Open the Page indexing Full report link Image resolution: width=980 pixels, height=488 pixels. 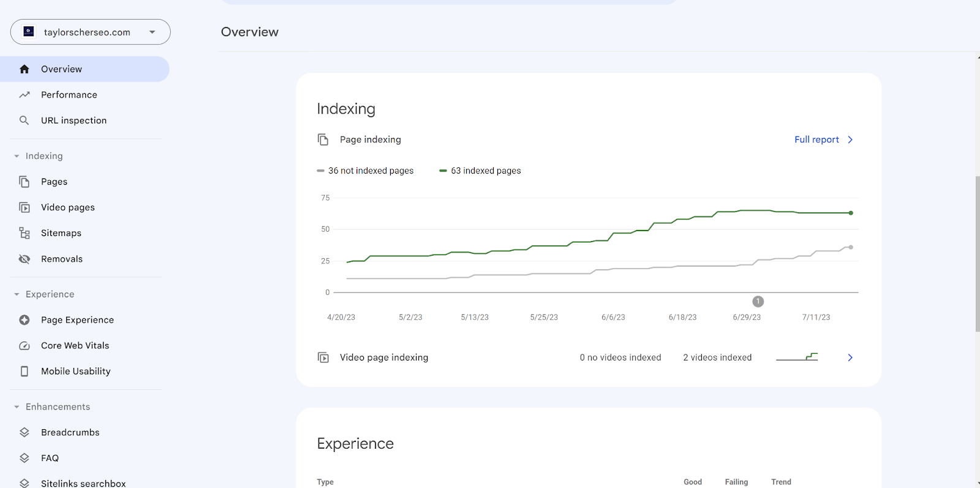point(816,140)
